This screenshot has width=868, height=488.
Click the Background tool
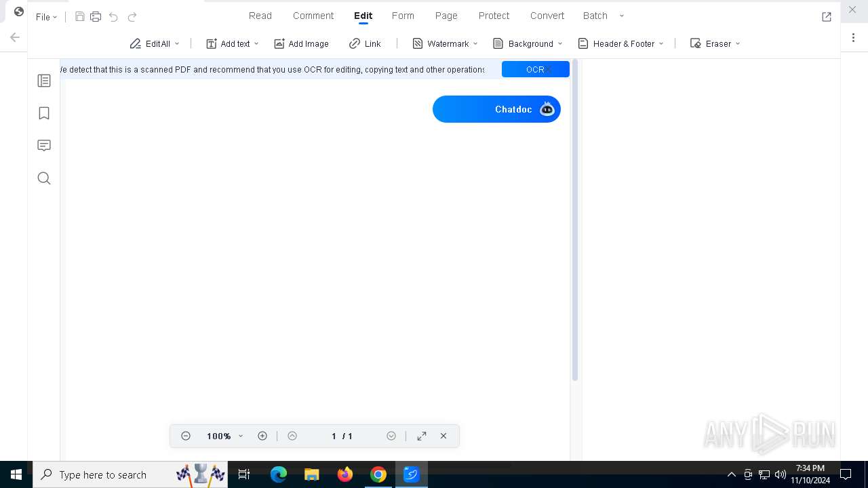click(523, 43)
